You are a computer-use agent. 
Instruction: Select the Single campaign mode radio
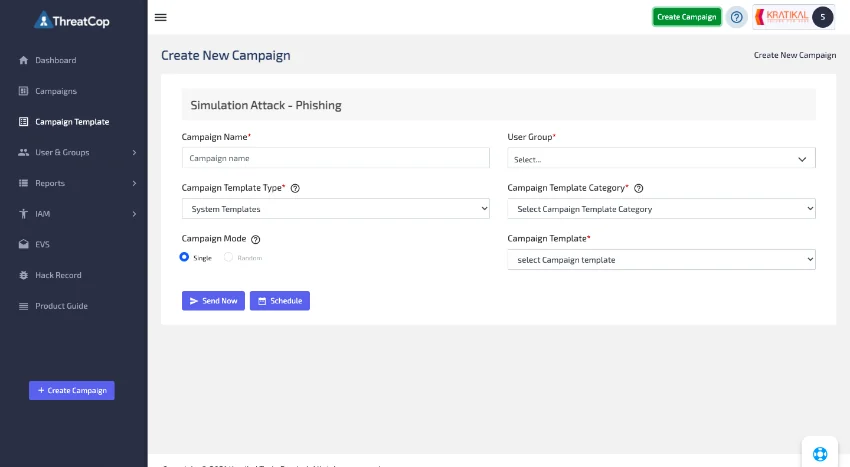(184, 257)
